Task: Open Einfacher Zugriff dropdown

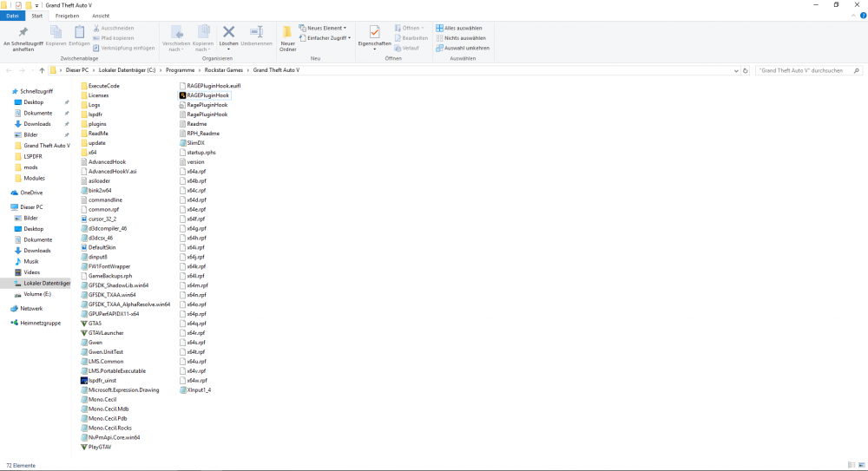Action: click(325, 38)
